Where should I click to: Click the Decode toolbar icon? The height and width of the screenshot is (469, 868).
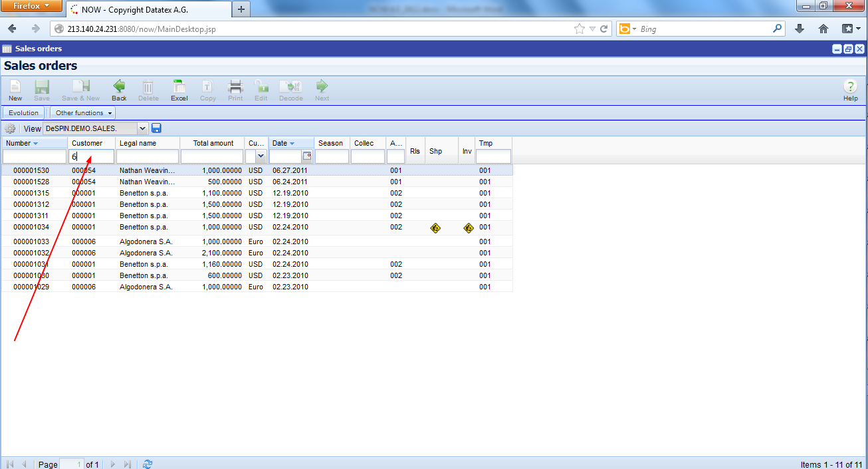pos(290,90)
